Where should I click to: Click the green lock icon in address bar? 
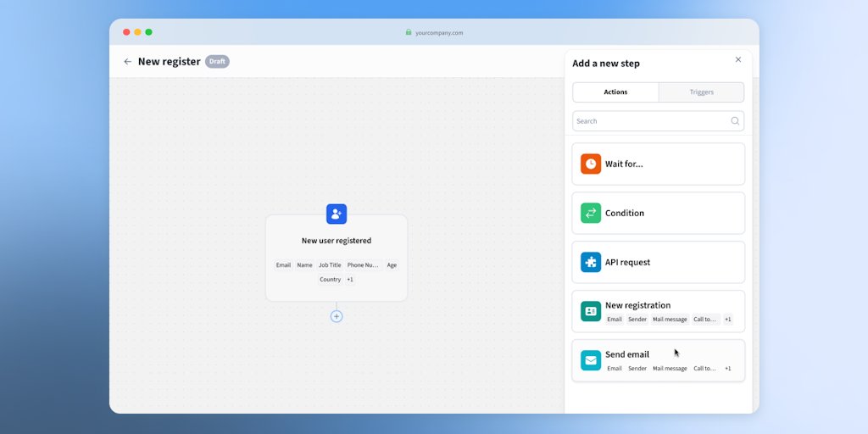click(x=409, y=32)
